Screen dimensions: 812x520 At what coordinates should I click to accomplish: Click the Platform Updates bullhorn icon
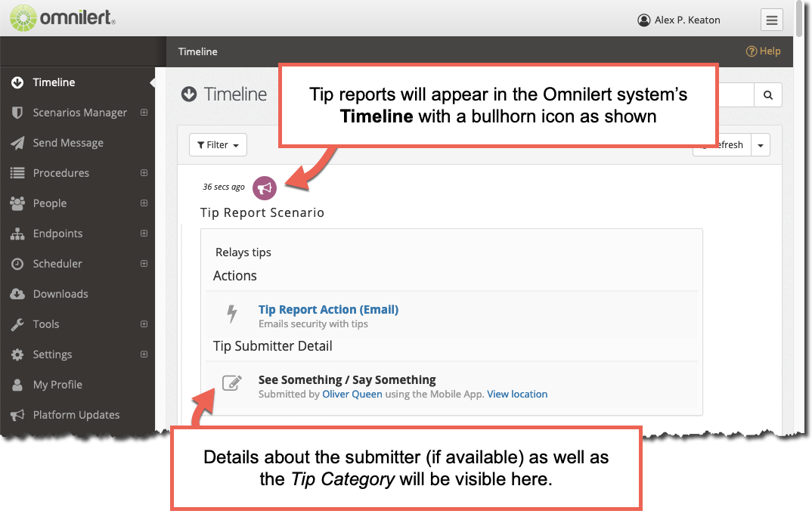(17, 415)
